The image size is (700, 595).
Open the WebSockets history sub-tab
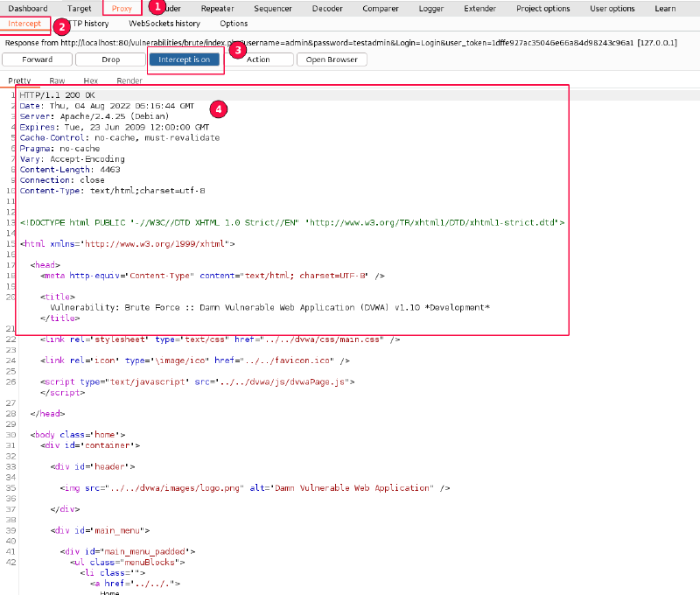pyautogui.click(x=164, y=24)
